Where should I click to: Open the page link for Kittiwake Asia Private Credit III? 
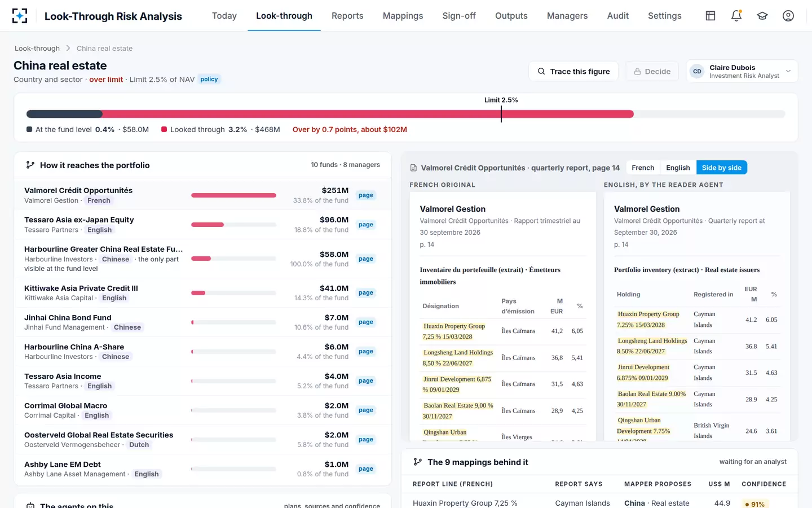(366, 293)
